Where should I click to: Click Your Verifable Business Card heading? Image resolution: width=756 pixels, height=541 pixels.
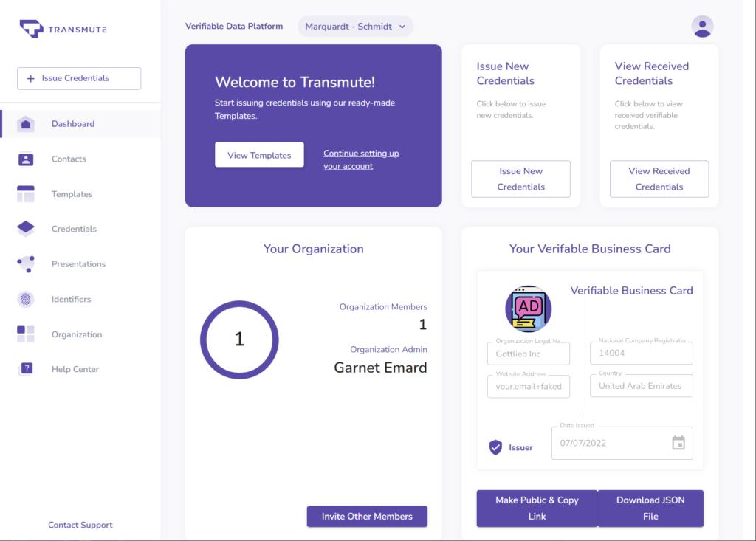pos(590,249)
